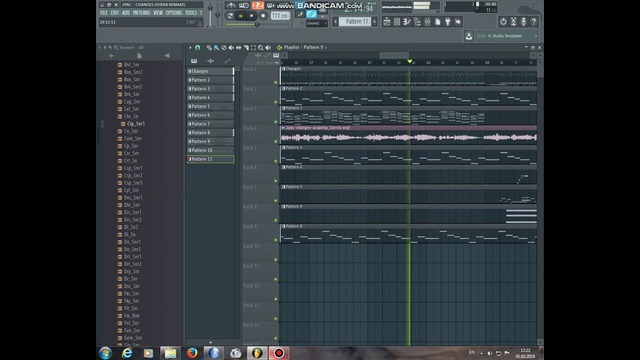The height and width of the screenshot is (360, 640).
Task: Select Pattern 10 in pattern picker
Action: [x=211, y=150]
